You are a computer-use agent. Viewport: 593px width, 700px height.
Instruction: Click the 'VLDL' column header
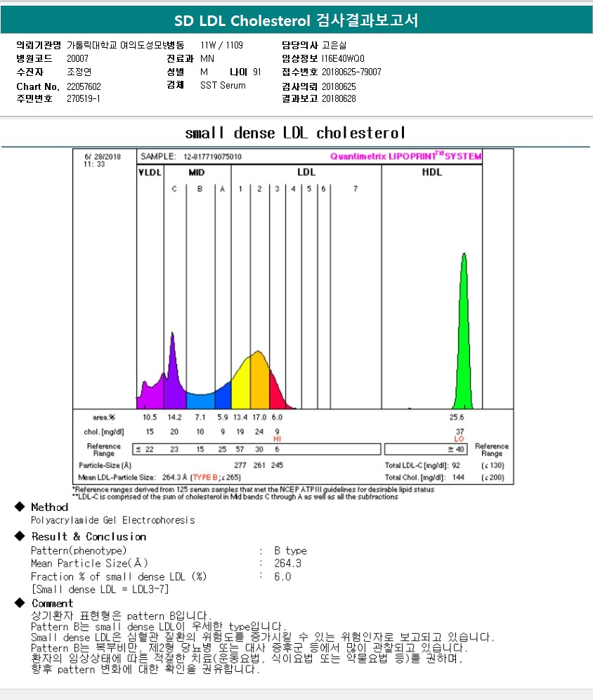click(x=150, y=172)
